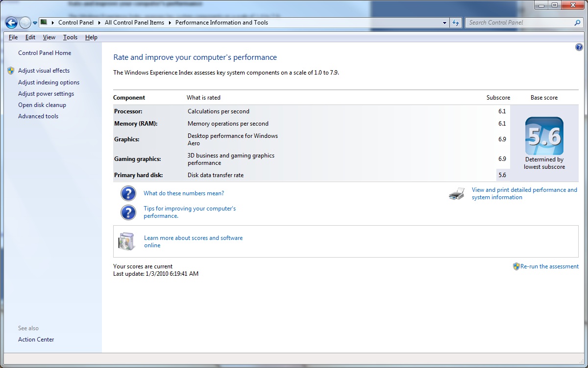Click the shield icon beside Re-run the assessment
Image resolution: width=588 pixels, height=368 pixels.
point(516,266)
